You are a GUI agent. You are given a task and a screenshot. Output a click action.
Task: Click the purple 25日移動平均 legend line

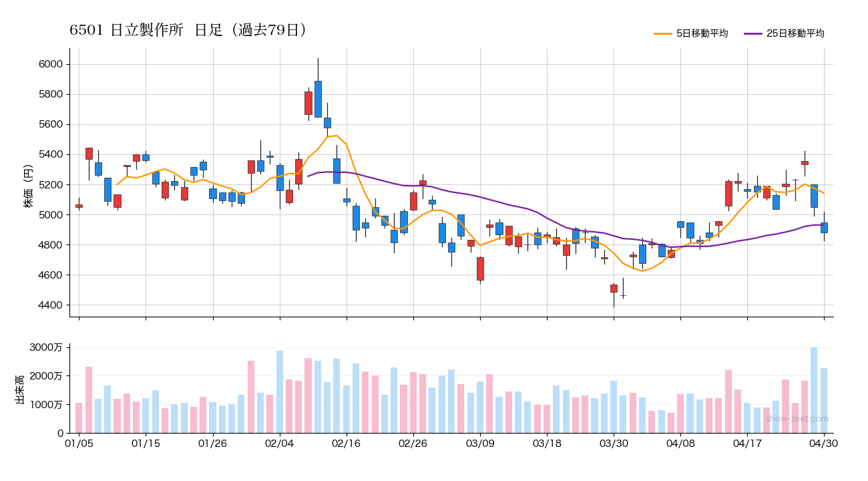[753, 33]
